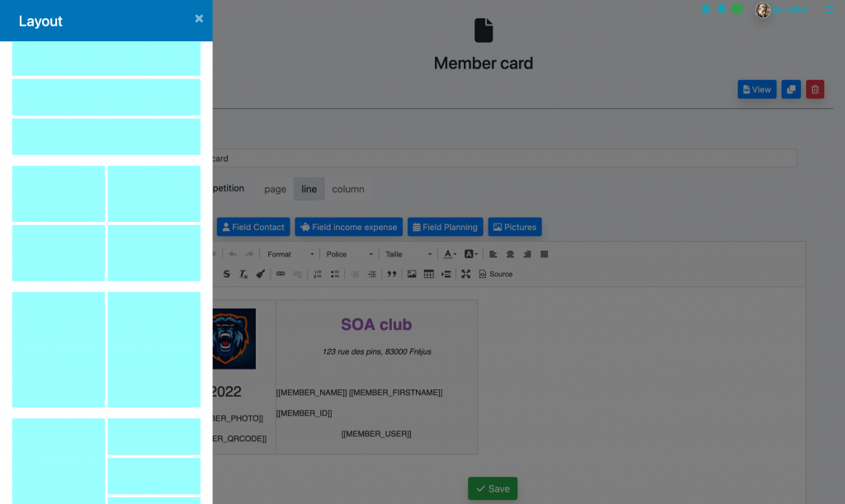The height and width of the screenshot is (504, 845).
Task: Delete the Member card template
Action: 814,89
